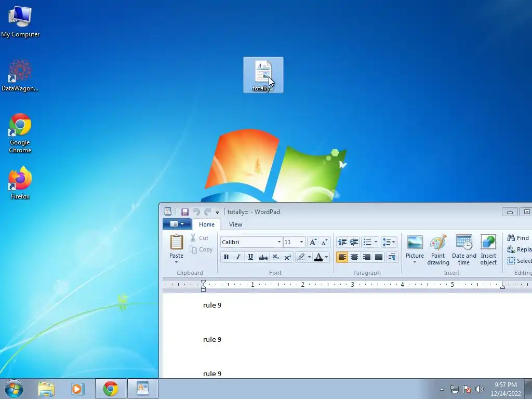Select the Firefox desktop shortcut
Image resolution: width=532 pixels, height=399 pixels.
[20, 182]
